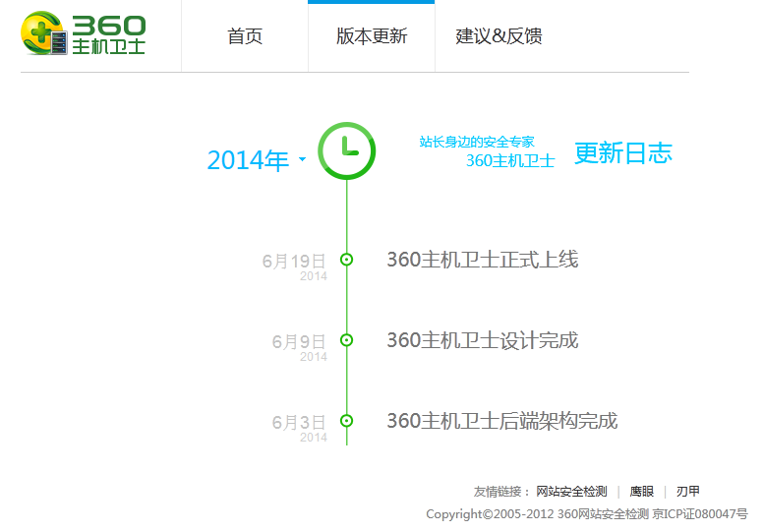Open the 刃甲 footer link
This screenshot has width=763, height=532.
pyautogui.click(x=688, y=492)
